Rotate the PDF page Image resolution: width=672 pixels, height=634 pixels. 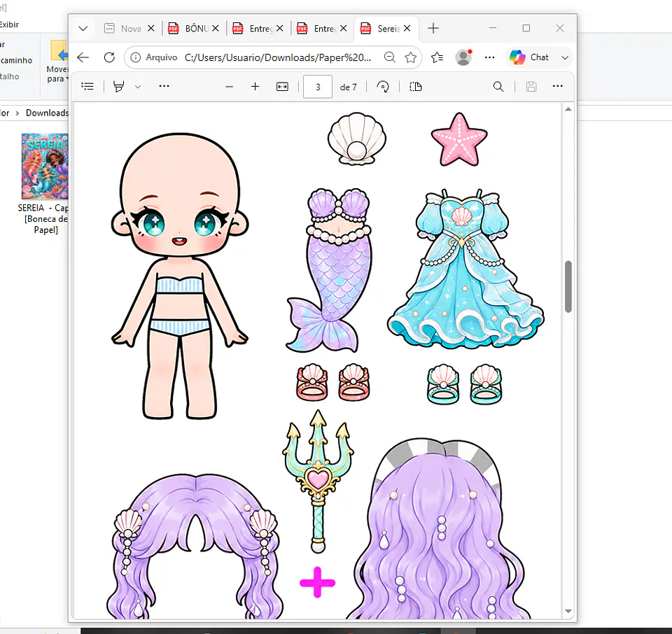coord(383,87)
